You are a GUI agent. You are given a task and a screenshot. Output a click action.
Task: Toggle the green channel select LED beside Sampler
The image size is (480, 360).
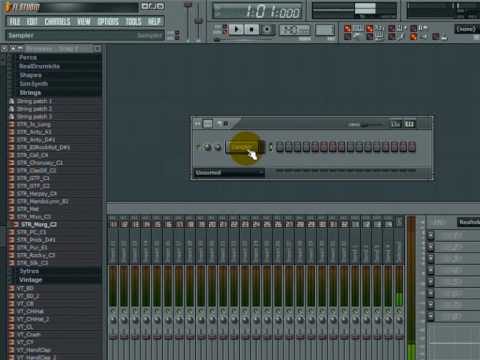tap(270, 147)
